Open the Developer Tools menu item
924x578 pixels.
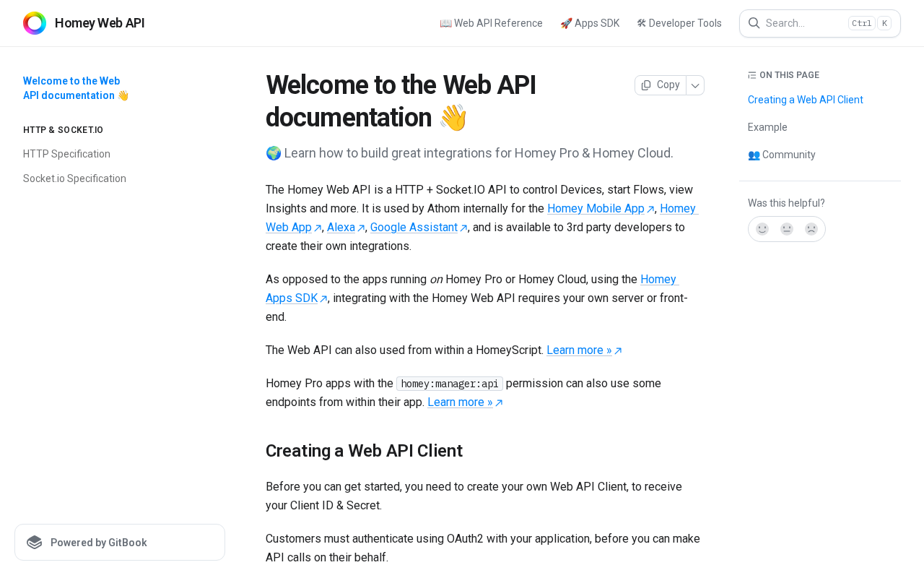(x=679, y=23)
